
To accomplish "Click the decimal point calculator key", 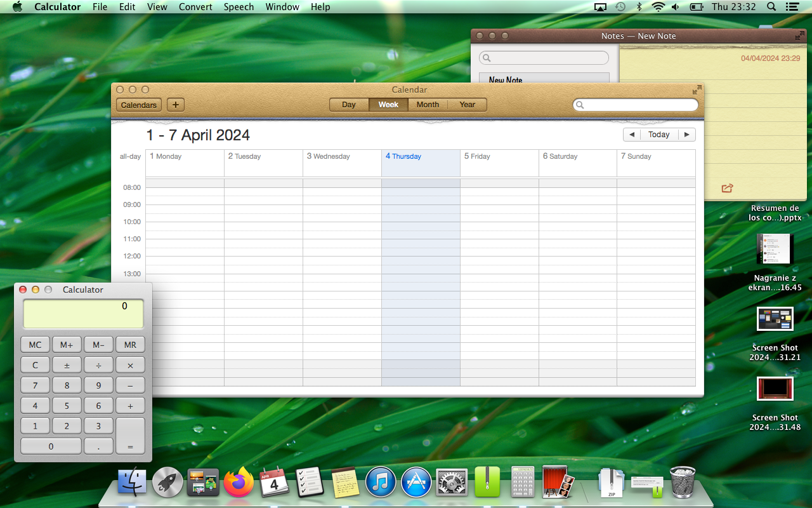I will (x=98, y=446).
